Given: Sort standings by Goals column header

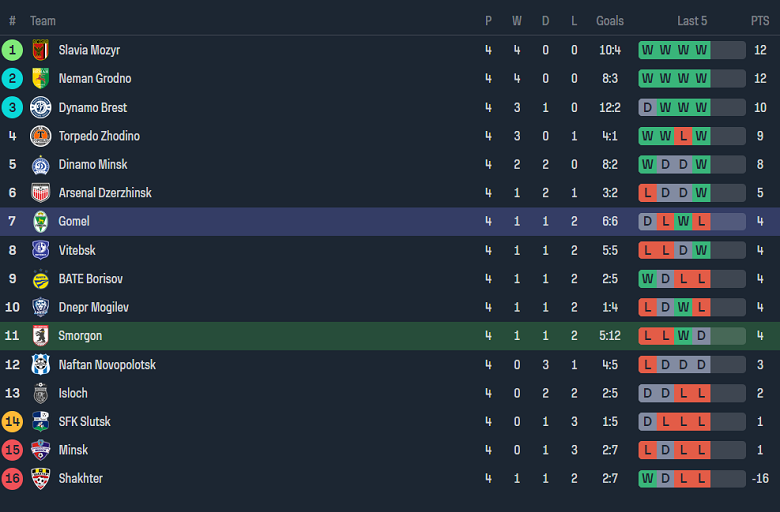Looking at the screenshot, I should click(610, 21).
